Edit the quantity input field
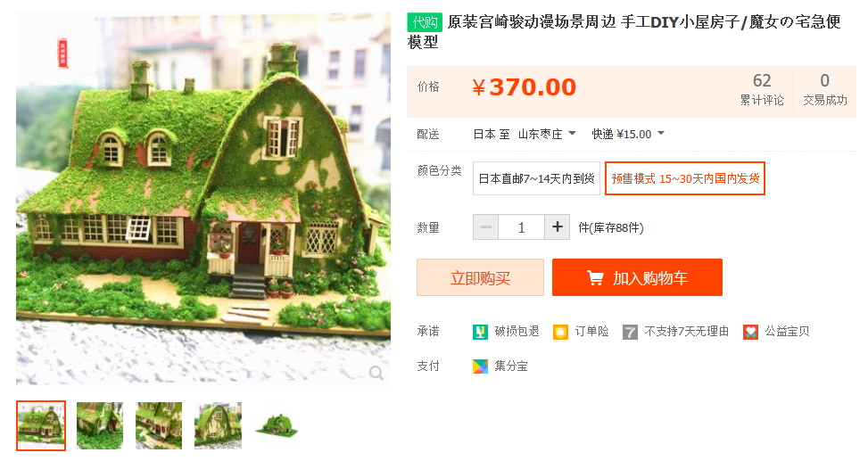The width and height of the screenshot is (868, 461). [522, 226]
